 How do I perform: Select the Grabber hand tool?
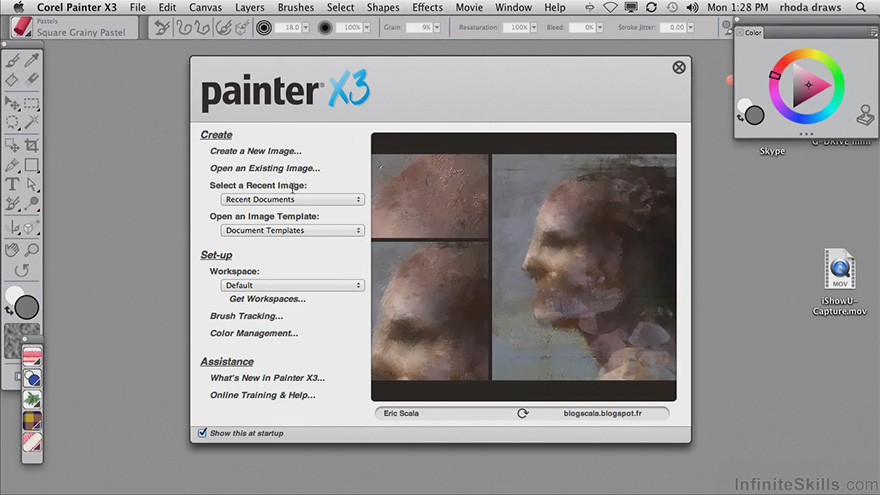pyautogui.click(x=12, y=250)
